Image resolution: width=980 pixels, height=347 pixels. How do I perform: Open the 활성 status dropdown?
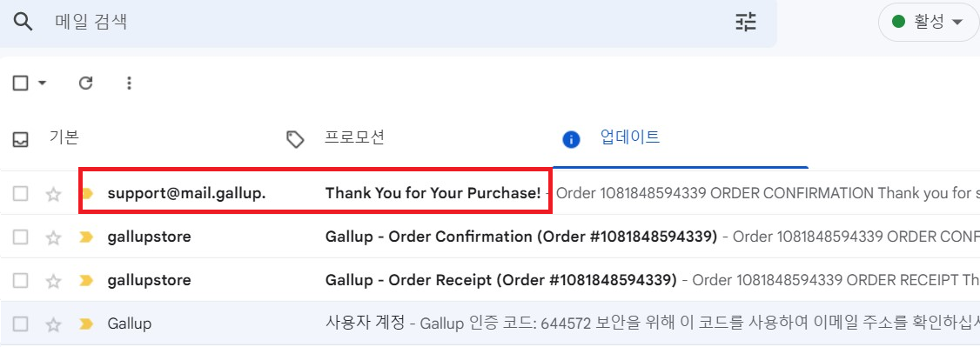point(928,23)
